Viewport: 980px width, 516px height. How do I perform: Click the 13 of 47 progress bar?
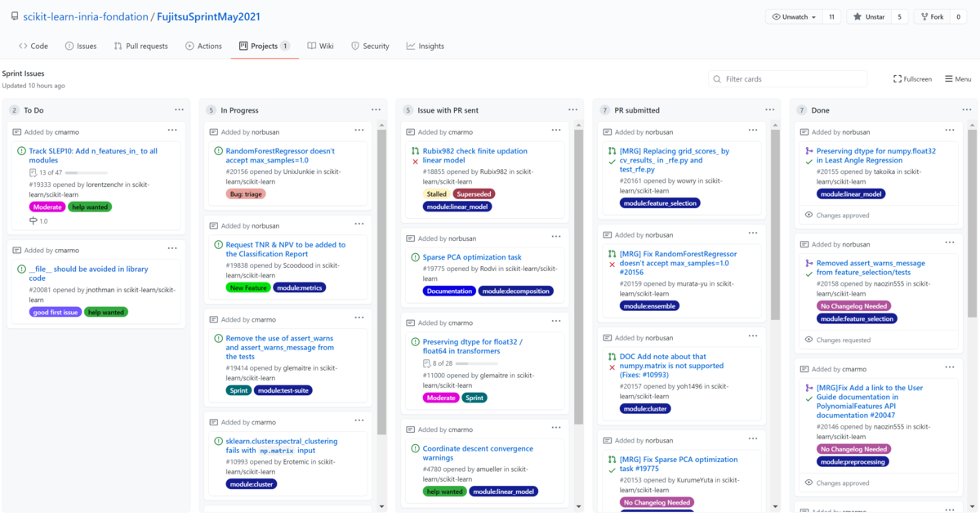point(87,173)
